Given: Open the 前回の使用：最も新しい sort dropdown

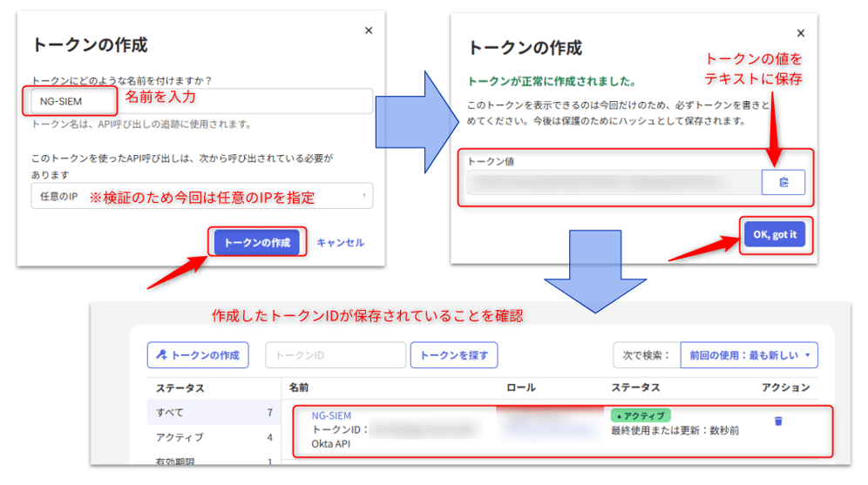Looking at the screenshot, I should (749, 355).
